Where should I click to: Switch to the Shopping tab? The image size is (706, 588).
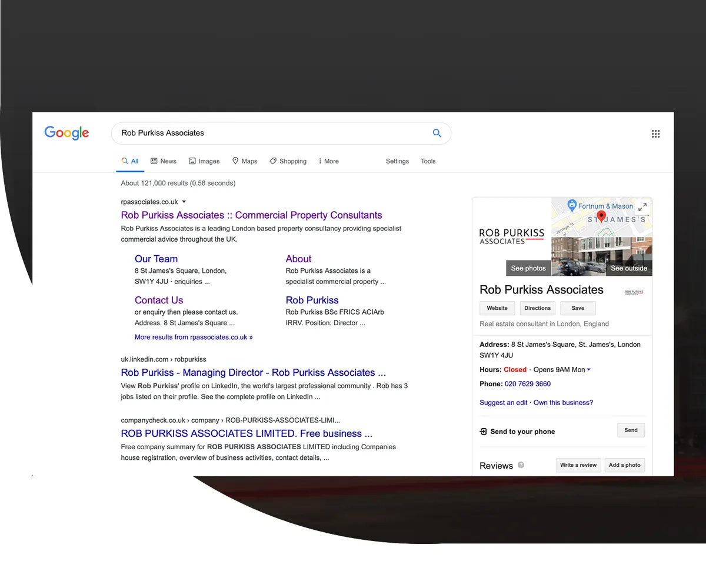(288, 161)
